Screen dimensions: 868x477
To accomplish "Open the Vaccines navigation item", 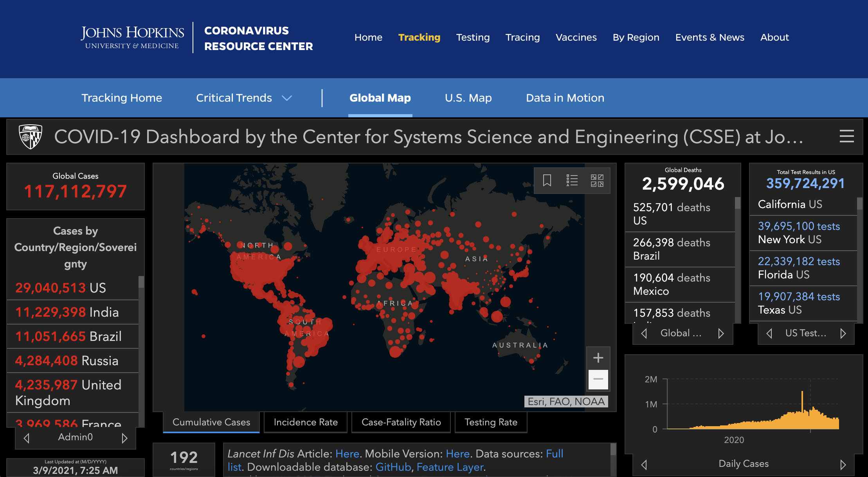I will click(576, 38).
